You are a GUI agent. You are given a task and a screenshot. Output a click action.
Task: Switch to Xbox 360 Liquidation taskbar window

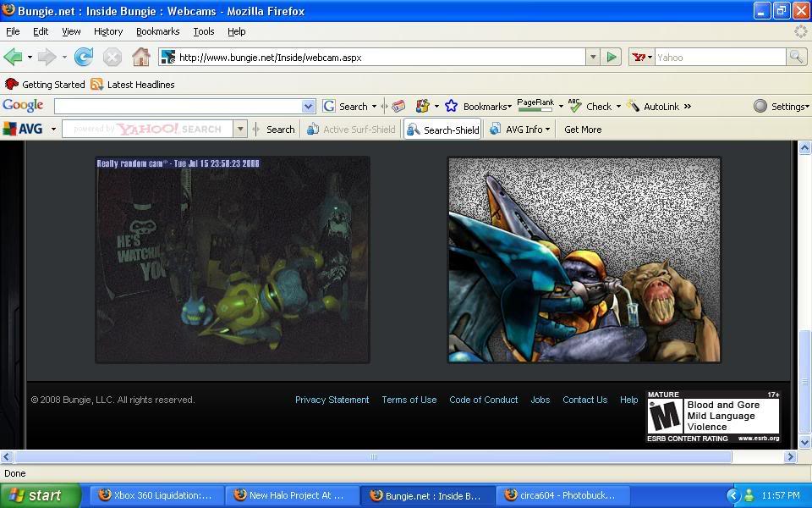point(157,495)
